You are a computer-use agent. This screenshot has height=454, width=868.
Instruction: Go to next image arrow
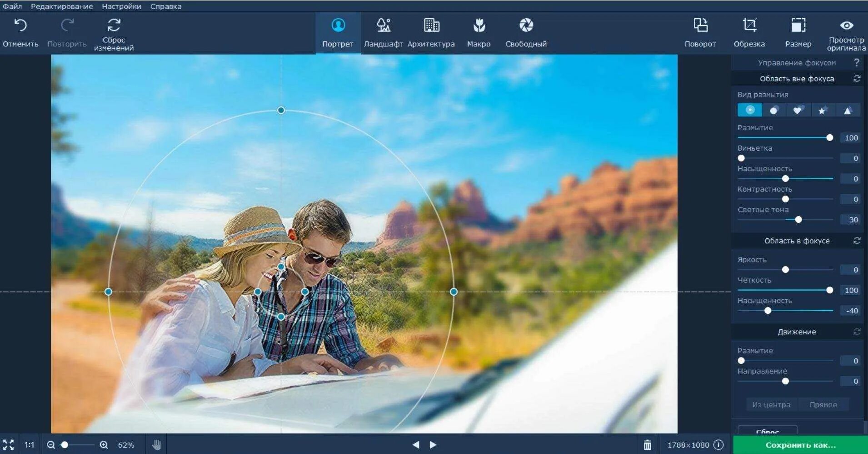(x=433, y=444)
